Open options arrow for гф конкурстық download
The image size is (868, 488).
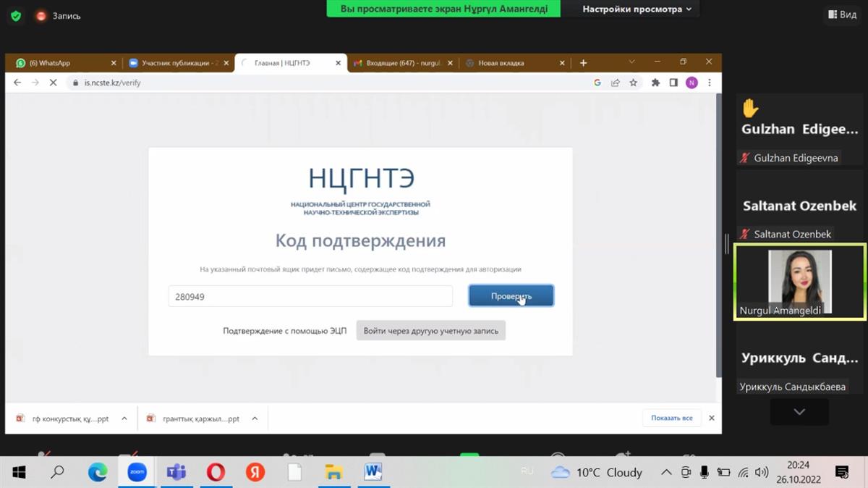click(x=124, y=418)
